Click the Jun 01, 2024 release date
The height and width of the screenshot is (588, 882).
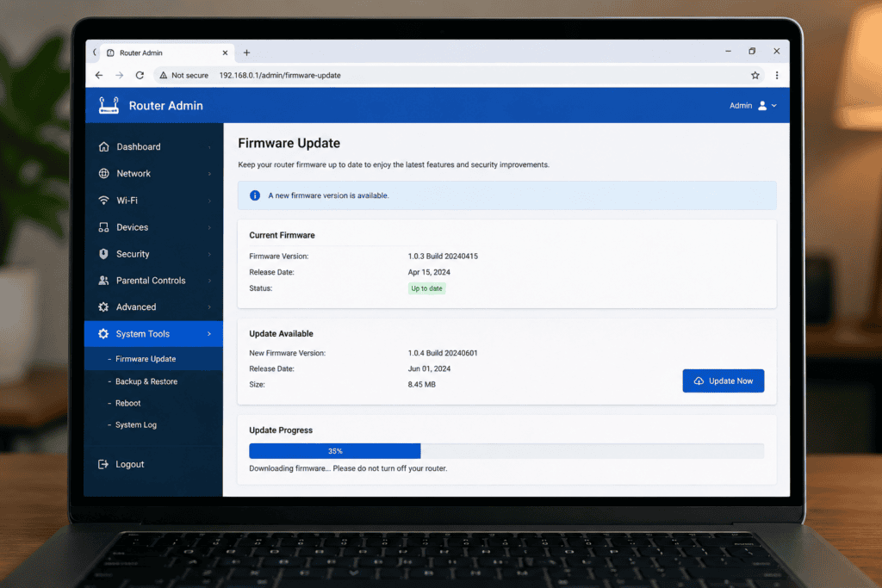click(x=429, y=368)
